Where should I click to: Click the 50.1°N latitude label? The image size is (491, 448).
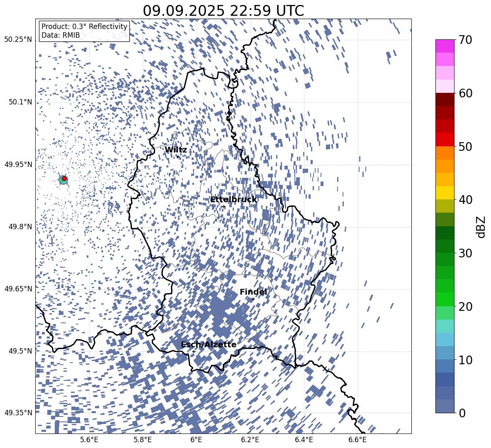tap(20, 102)
